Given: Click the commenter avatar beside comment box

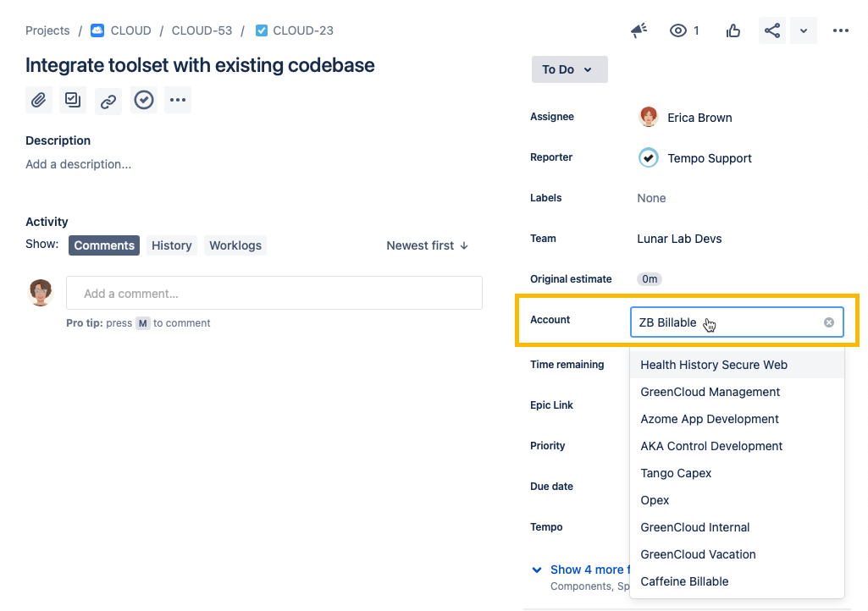Looking at the screenshot, I should click(41, 292).
